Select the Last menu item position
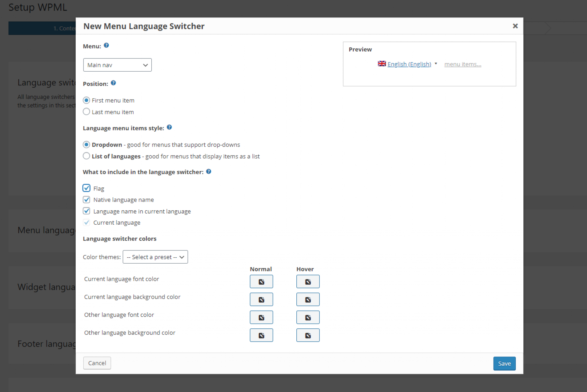587x392 pixels. click(86, 111)
